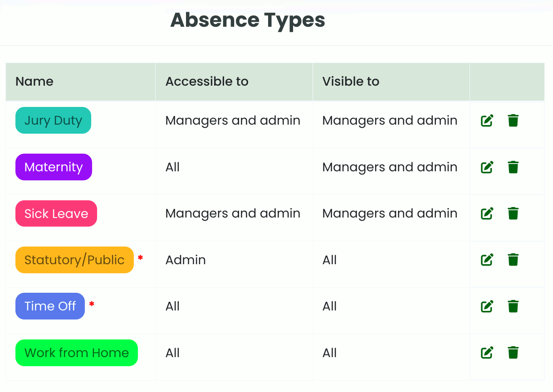Click the trash icon for Time Off

[x=513, y=306]
